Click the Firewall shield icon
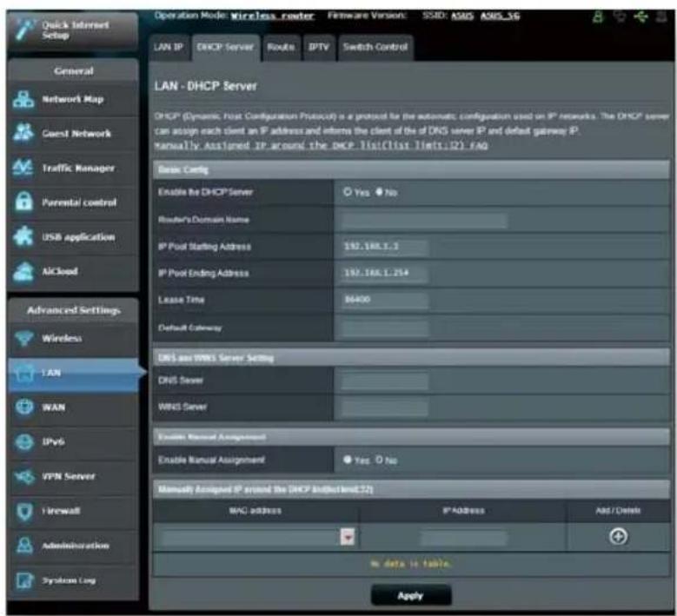The width and height of the screenshot is (677, 616). click(x=24, y=511)
